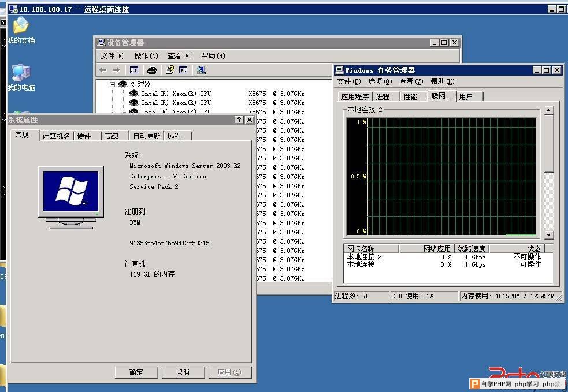Screen dimensions: 568x392
Task: Click remote desktop connection title bar icon
Action: [13, 9]
